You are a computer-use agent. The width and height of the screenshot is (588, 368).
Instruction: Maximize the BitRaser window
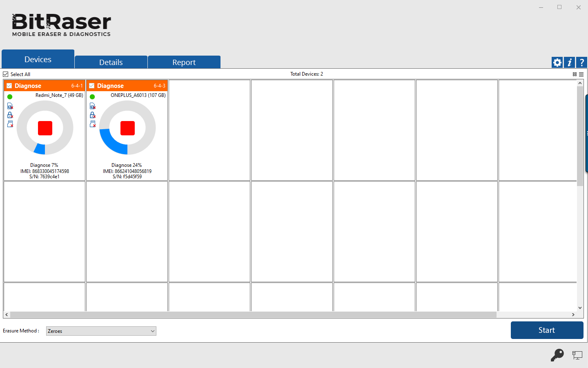559,7
